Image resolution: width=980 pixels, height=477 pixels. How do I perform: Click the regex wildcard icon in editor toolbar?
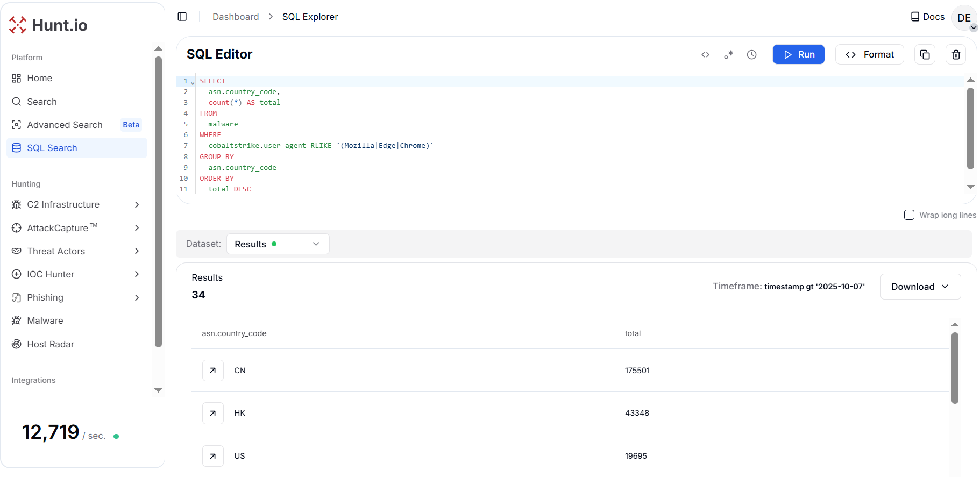(x=729, y=54)
